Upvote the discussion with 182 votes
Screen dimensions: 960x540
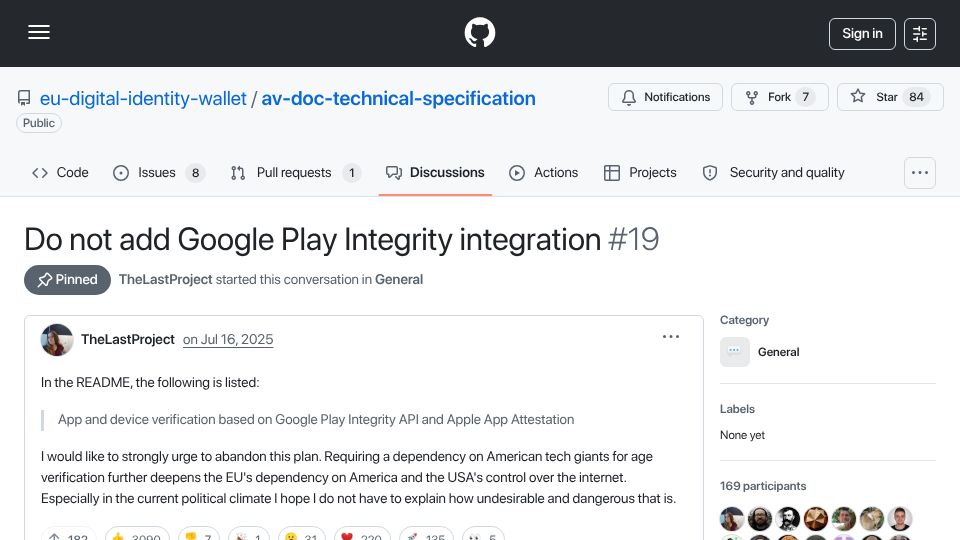pyautogui.click(x=69, y=535)
